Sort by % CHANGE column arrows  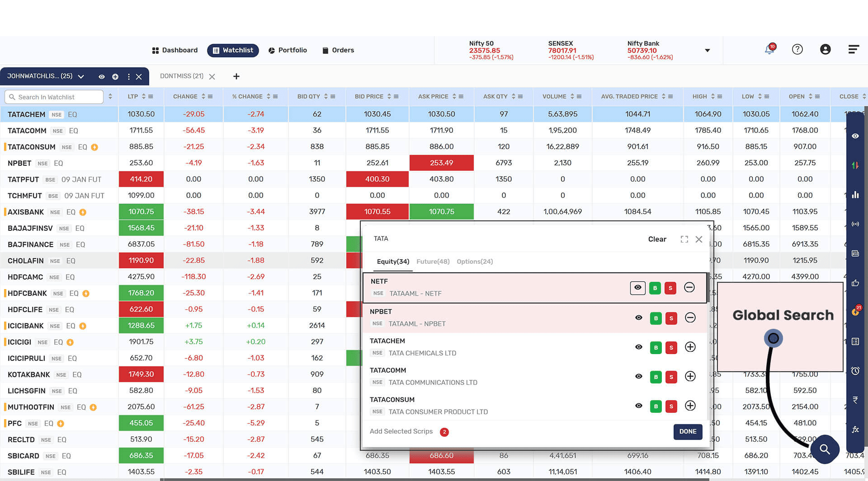(268, 97)
